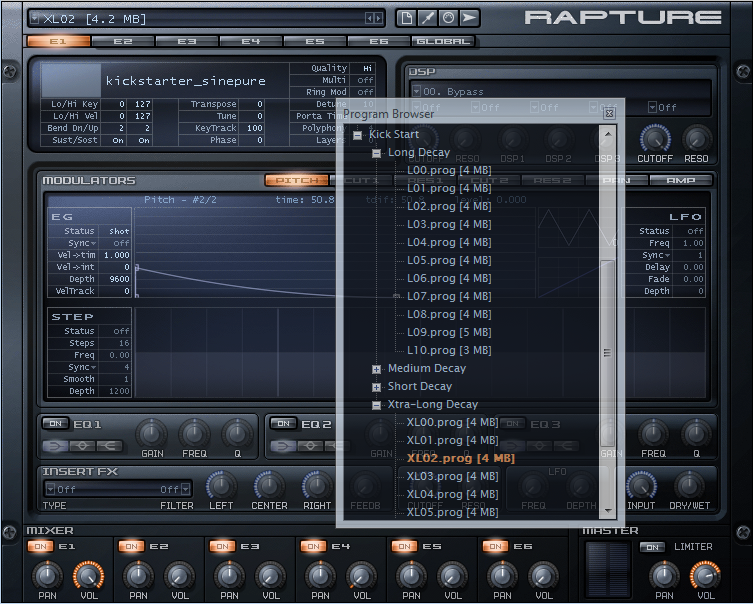Image resolution: width=753 pixels, height=604 pixels.
Task: Select the AMP modulator button
Action: click(x=680, y=180)
